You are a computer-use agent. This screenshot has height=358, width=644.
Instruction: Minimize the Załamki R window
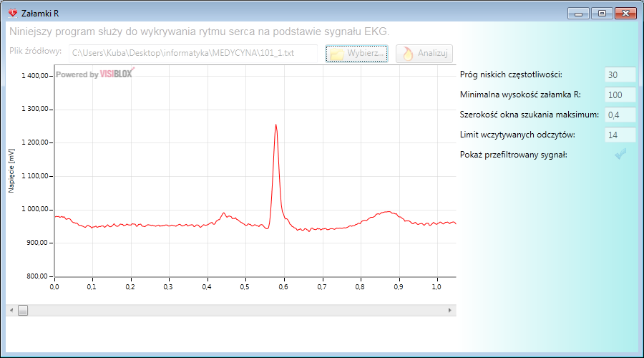click(578, 14)
